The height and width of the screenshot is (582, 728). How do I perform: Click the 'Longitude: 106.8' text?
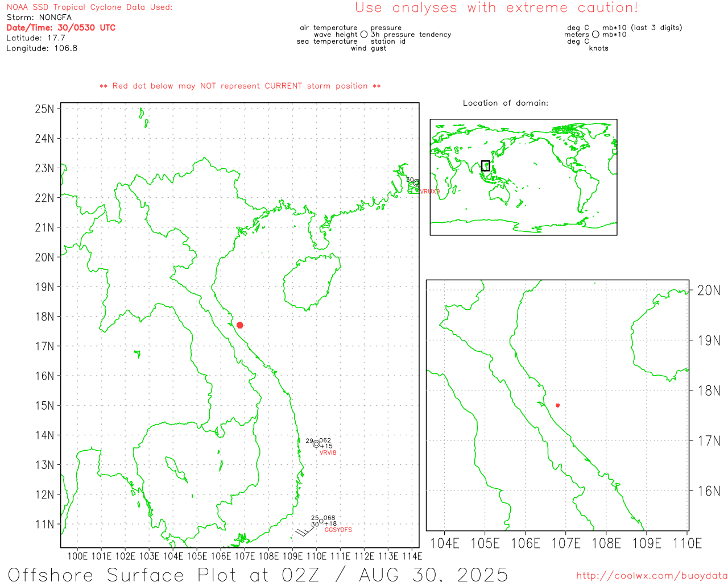[42, 48]
